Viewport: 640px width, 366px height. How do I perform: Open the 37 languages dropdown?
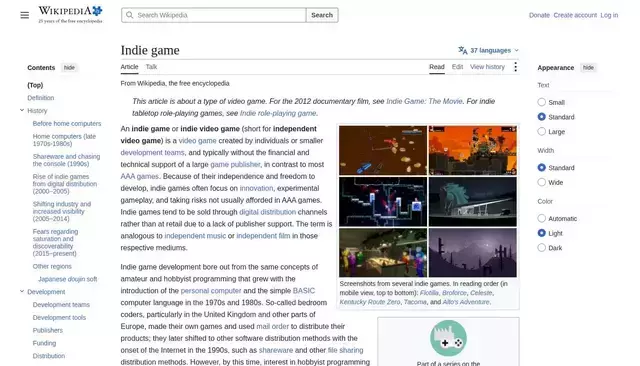pos(489,50)
